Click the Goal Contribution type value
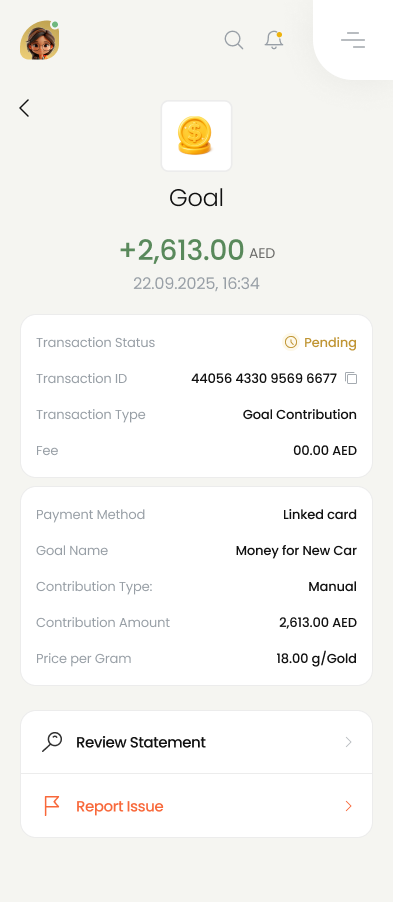Image resolution: width=393 pixels, height=902 pixels. pos(300,415)
